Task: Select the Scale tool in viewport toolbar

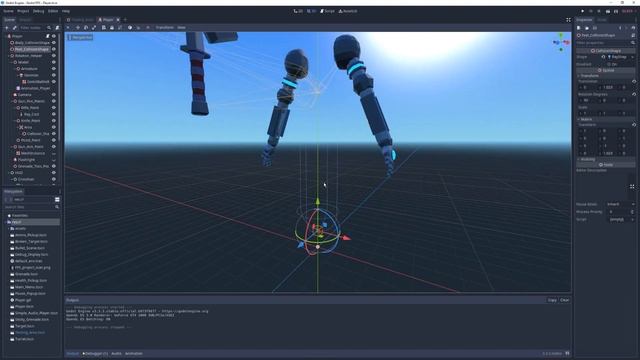Action: click(x=94, y=27)
